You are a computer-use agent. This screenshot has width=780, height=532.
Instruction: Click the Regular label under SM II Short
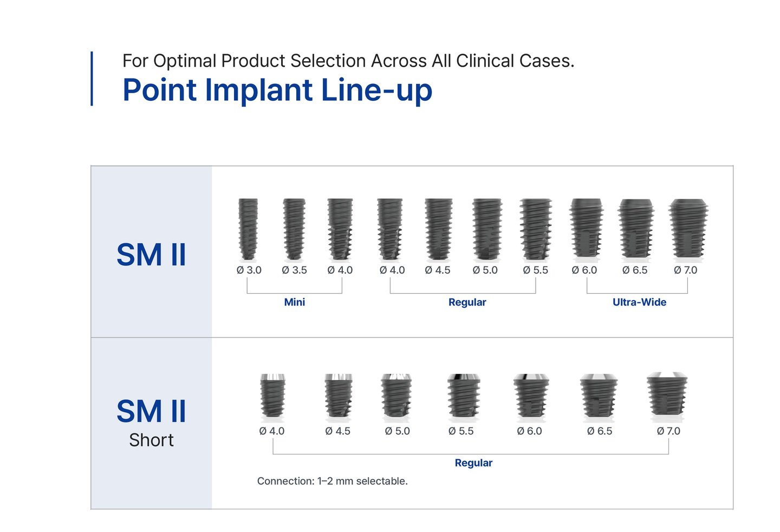(x=473, y=463)
